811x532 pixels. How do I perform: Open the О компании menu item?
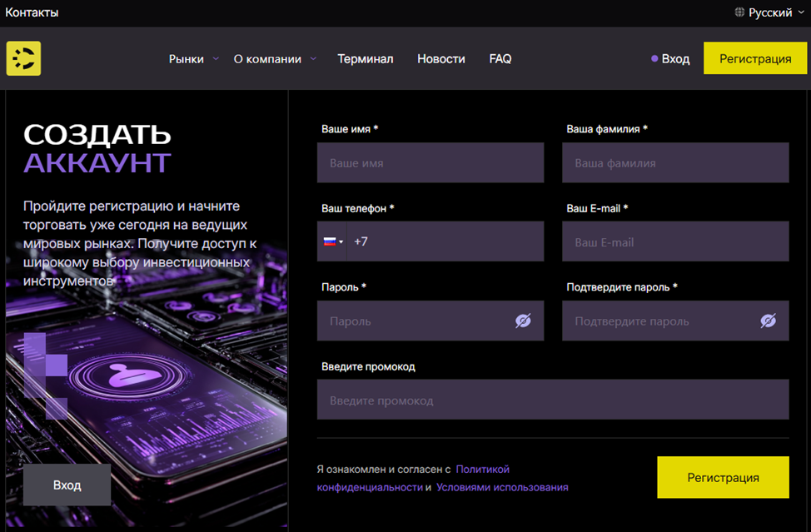point(267,59)
